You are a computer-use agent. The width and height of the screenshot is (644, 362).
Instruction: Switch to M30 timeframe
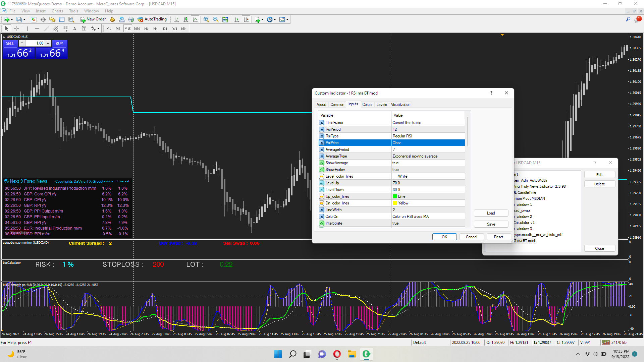pos(137,28)
